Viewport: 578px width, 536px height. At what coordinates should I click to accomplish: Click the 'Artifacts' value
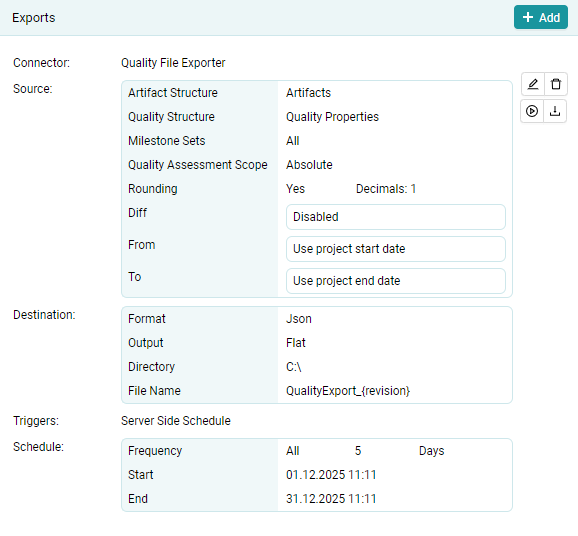point(309,93)
